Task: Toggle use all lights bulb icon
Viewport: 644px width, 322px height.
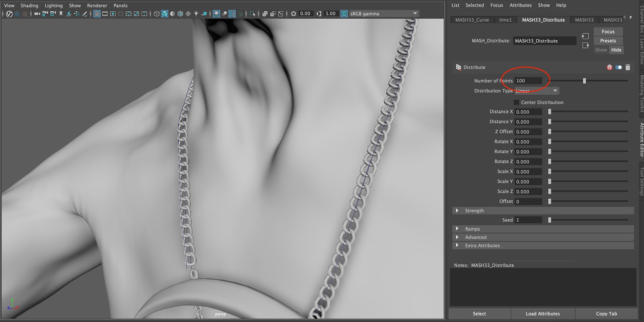Action: [196, 14]
